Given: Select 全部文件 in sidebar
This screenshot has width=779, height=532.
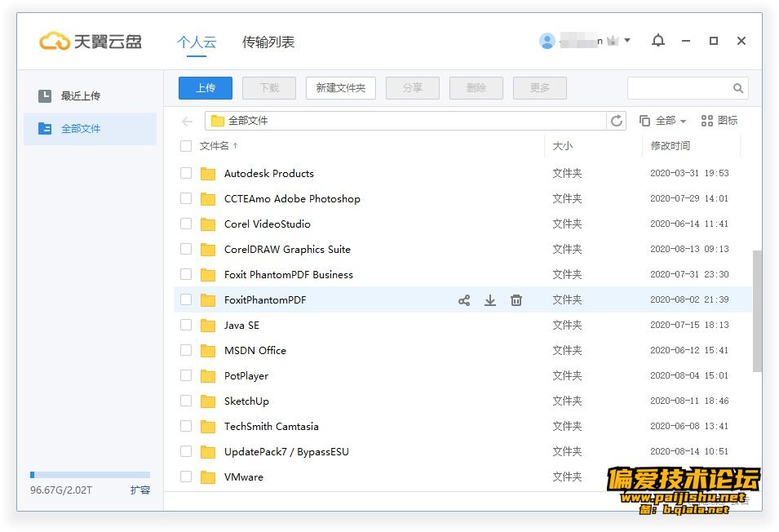Looking at the screenshot, I should pyautogui.click(x=90, y=129).
